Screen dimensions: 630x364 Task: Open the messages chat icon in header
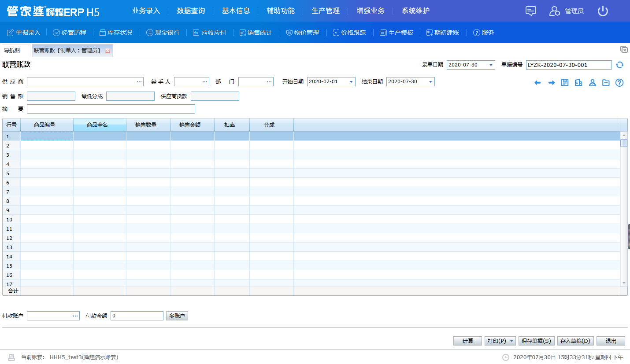click(531, 11)
